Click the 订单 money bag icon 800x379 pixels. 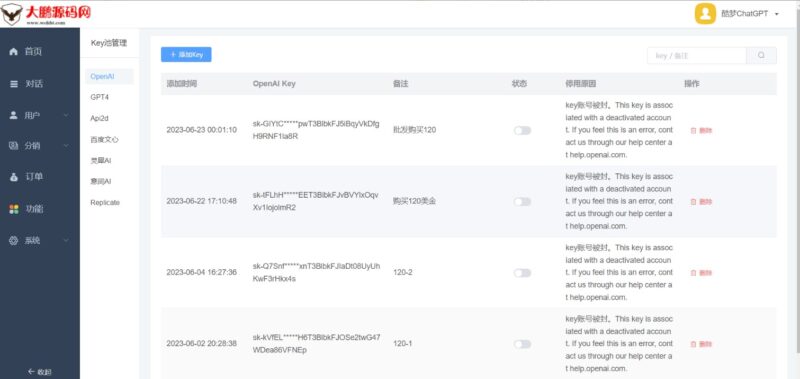[14, 177]
